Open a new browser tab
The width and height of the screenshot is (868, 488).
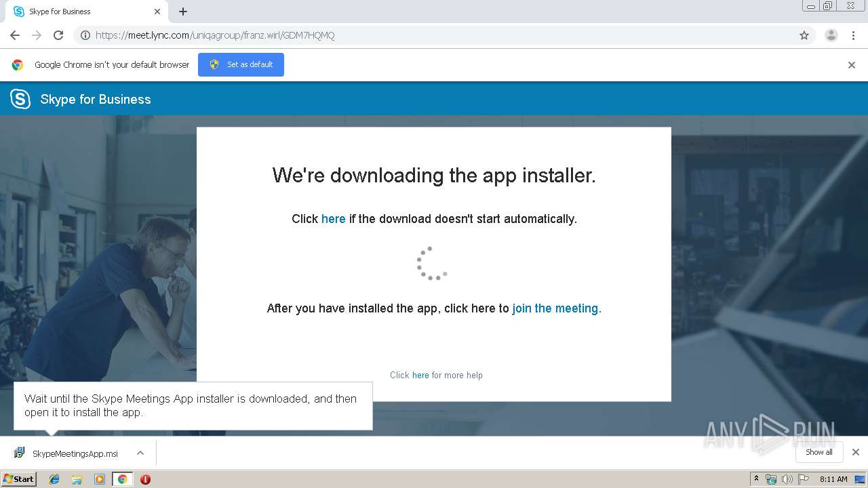(183, 12)
